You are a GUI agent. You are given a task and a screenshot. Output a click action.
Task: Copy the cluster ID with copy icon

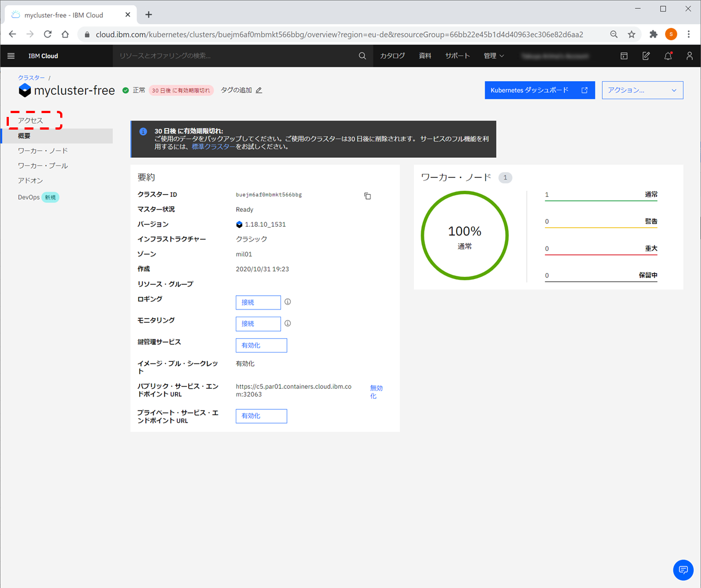pos(368,196)
